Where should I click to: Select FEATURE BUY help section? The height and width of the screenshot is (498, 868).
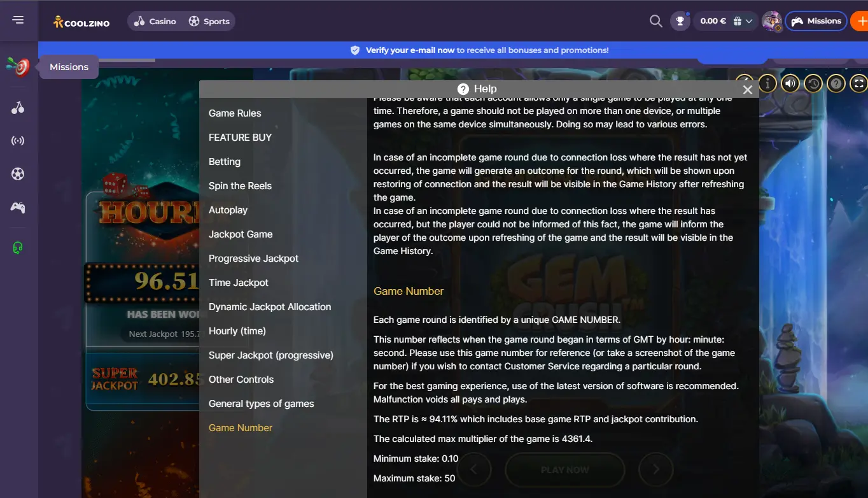tap(240, 138)
